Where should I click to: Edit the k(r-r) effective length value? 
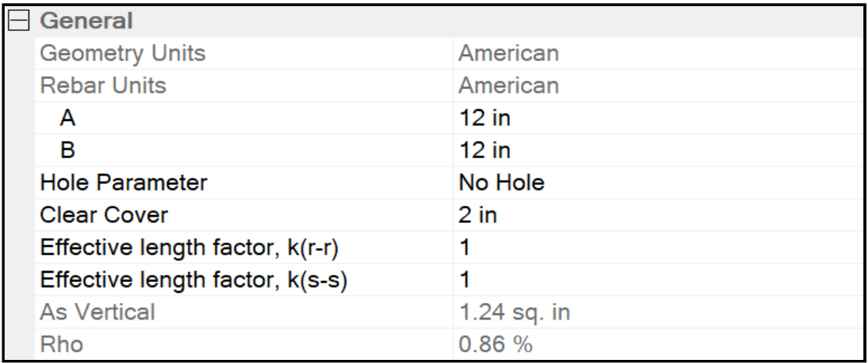(463, 248)
